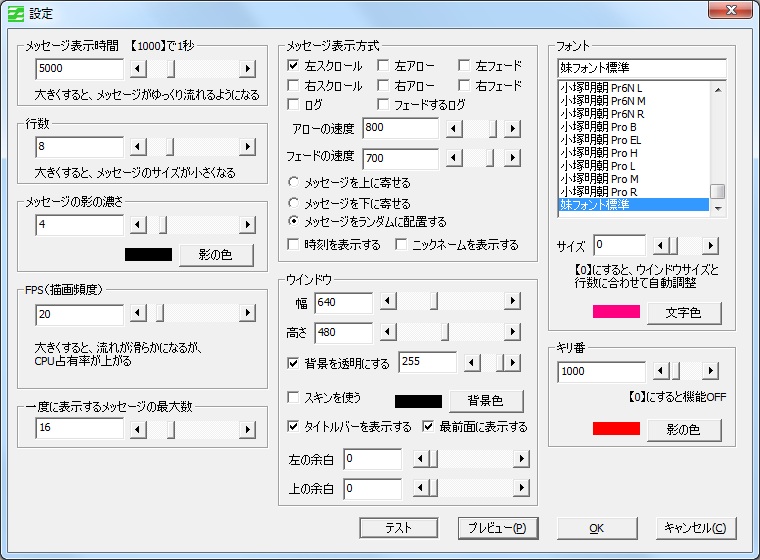Decrease 上の余白 with left arrow

tap(420, 488)
